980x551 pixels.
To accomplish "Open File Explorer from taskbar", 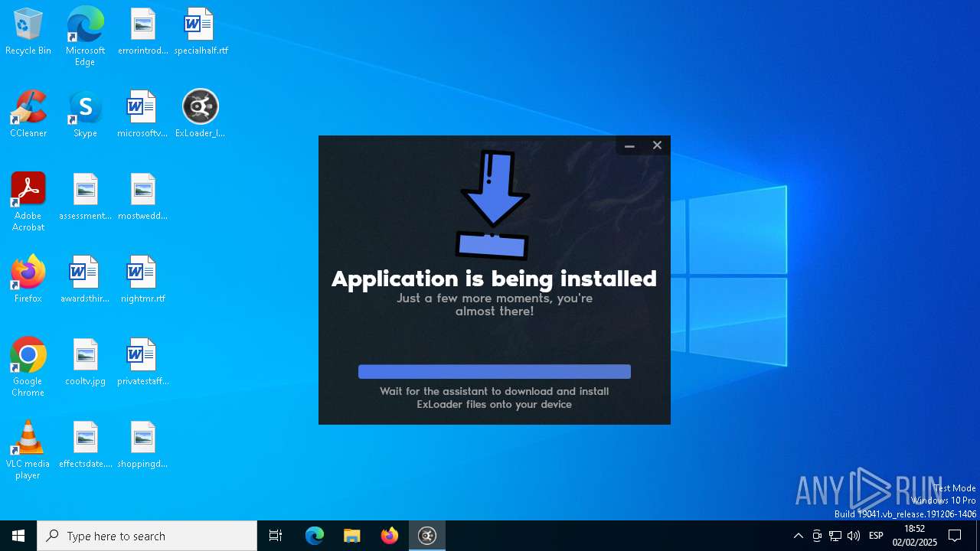I will tap(352, 536).
